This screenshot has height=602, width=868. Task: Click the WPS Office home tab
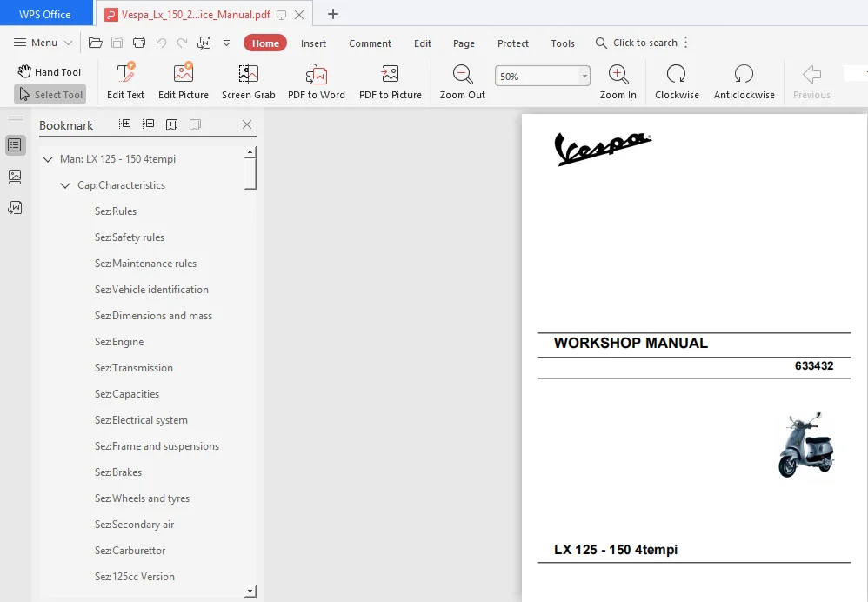(45, 14)
